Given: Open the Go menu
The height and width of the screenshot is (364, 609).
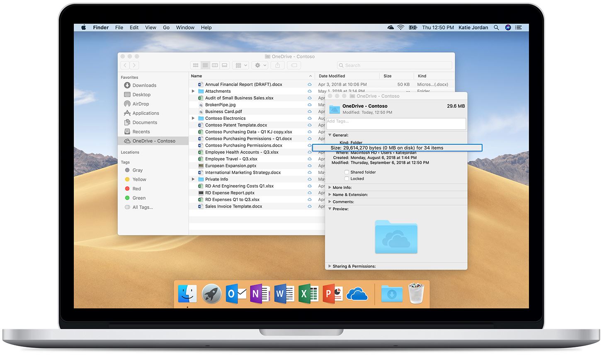Looking at the screenshot, I should (166, 27).
